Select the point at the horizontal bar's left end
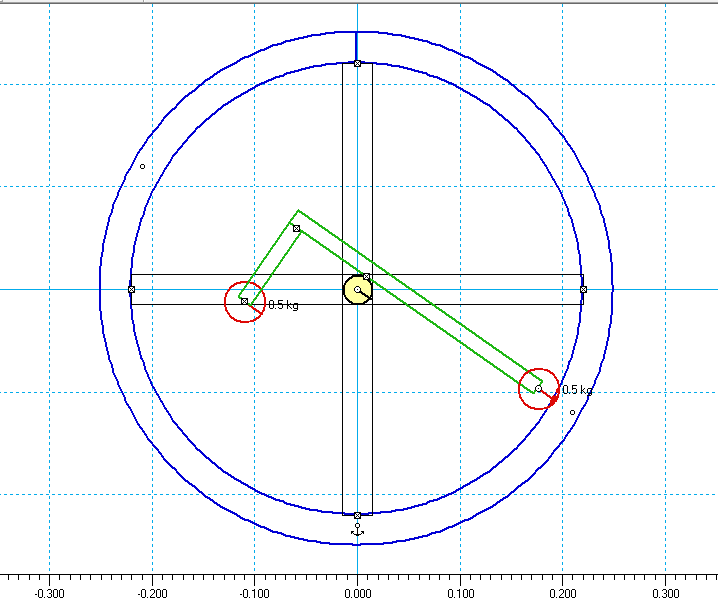 click(131, 289)
